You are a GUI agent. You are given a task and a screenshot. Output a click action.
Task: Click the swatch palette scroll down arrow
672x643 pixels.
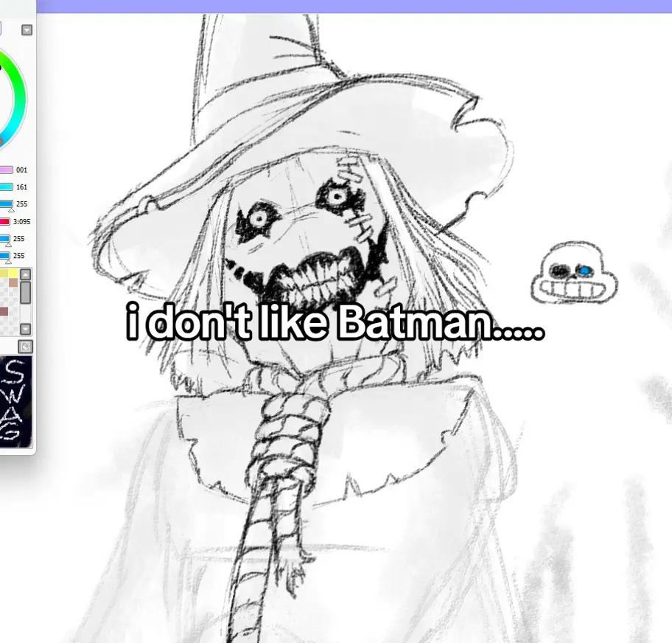pos(26,329)
